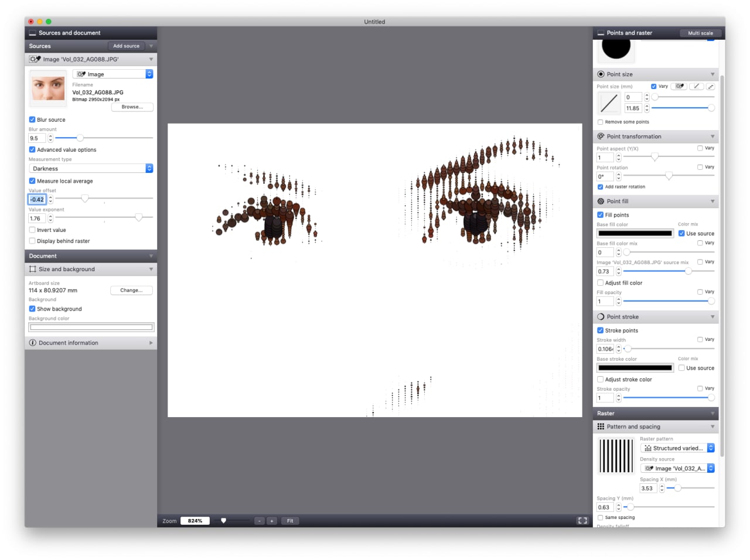Toggle Show background checkbox

pyautogui.click(x=32, y=309)
